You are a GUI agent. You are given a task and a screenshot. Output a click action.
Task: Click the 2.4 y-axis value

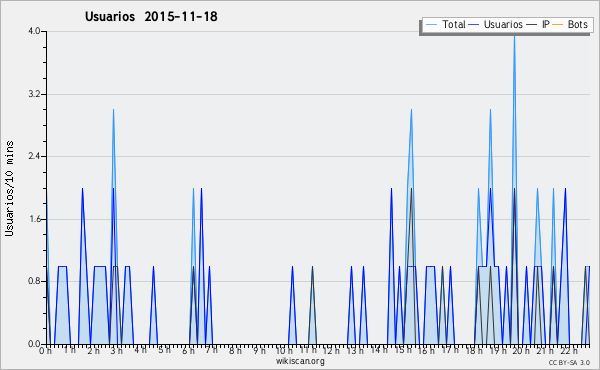tap(34, 156)
